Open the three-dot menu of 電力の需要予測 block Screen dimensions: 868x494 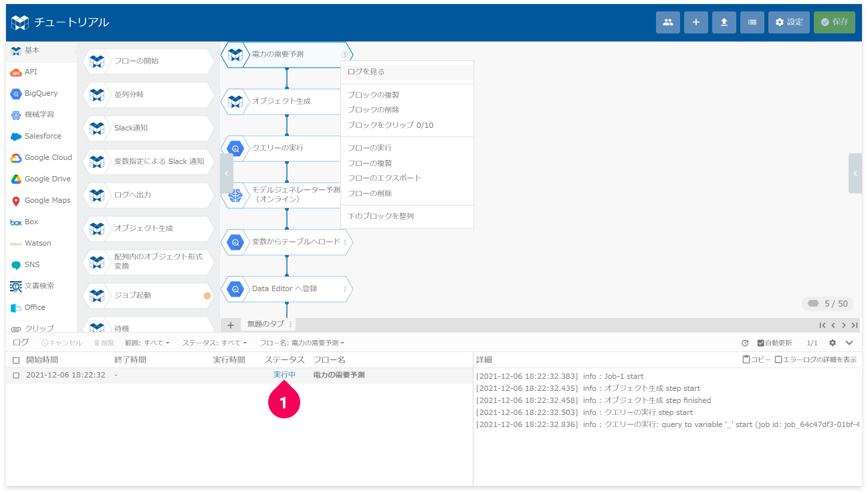pyautogui.click(x=345, y=55)
